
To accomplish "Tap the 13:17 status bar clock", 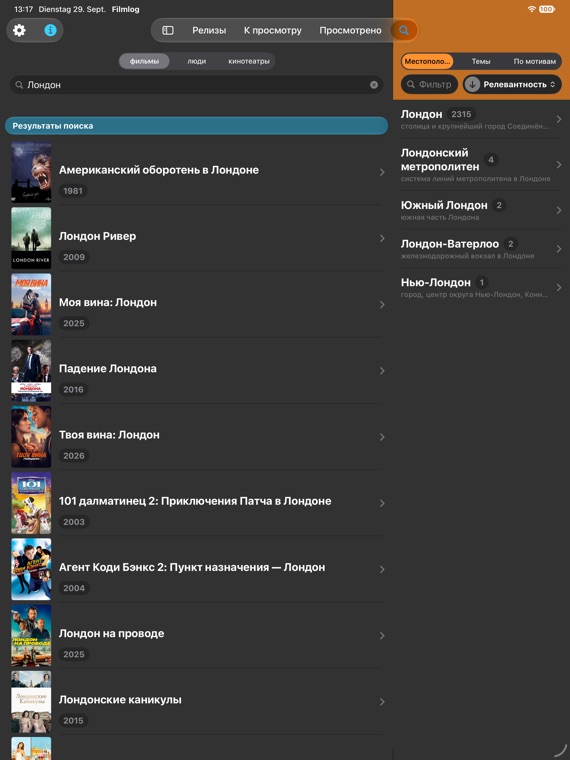I will (23, 9).
